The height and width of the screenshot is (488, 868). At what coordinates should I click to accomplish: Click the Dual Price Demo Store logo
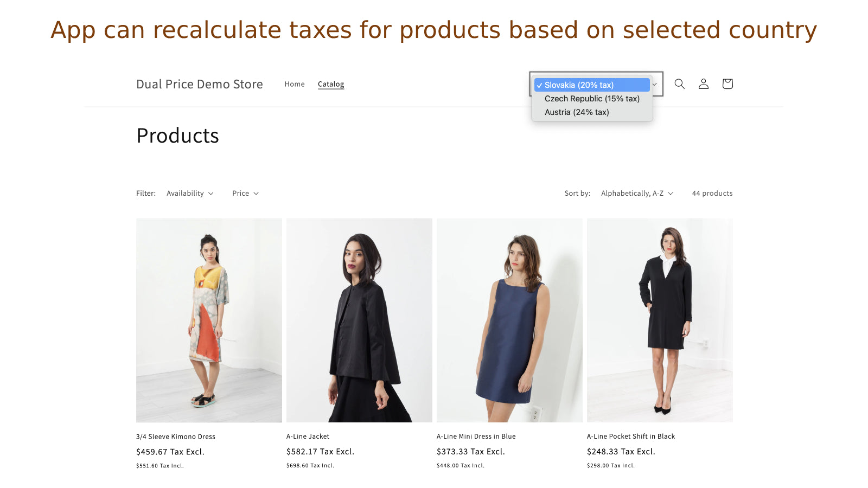(x=200, y=84)
